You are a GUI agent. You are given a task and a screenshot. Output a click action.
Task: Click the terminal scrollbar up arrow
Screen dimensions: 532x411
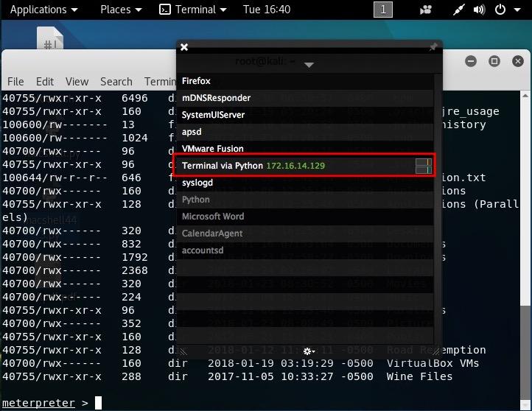pyautogui.click(x=525, y=96)
